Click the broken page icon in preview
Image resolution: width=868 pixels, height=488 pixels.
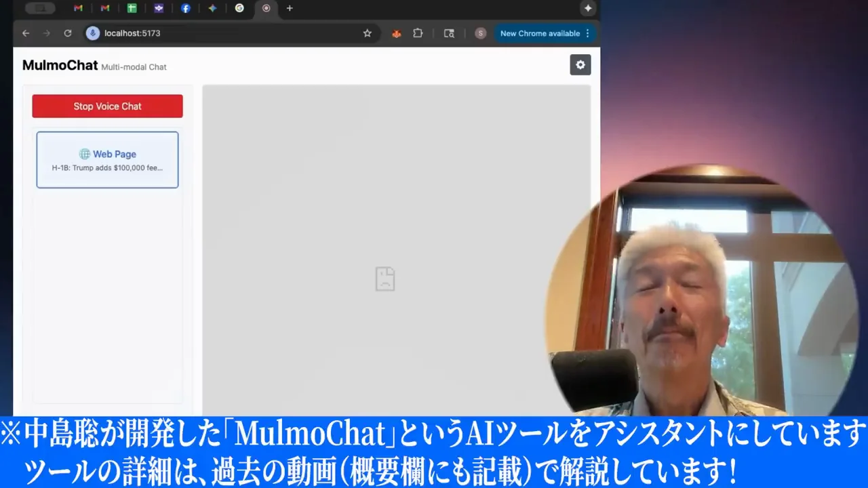[x=385, y=279]
